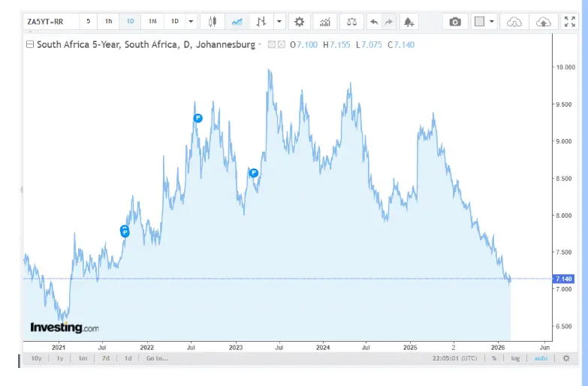The image size is (588, 386).
Task: Select 5 minute interval
Action: point(88,21)
